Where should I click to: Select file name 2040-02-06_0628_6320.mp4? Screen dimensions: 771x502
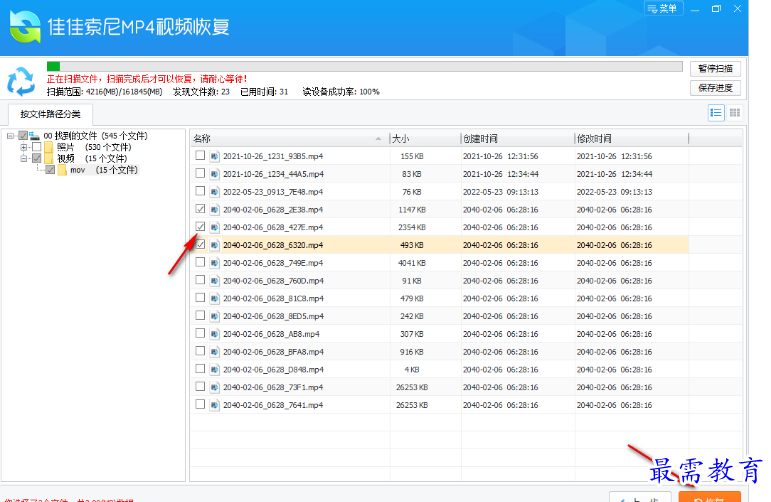273,245
